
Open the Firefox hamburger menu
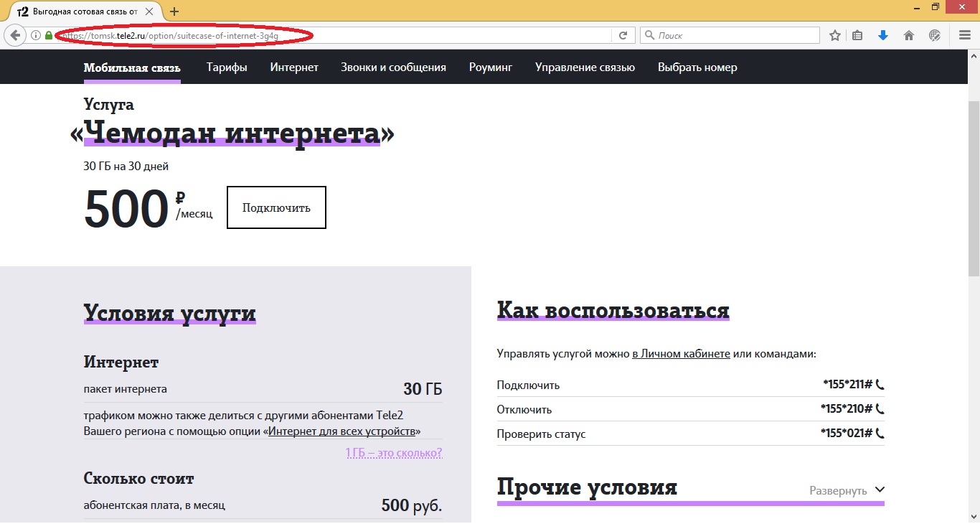coord(963,34)
